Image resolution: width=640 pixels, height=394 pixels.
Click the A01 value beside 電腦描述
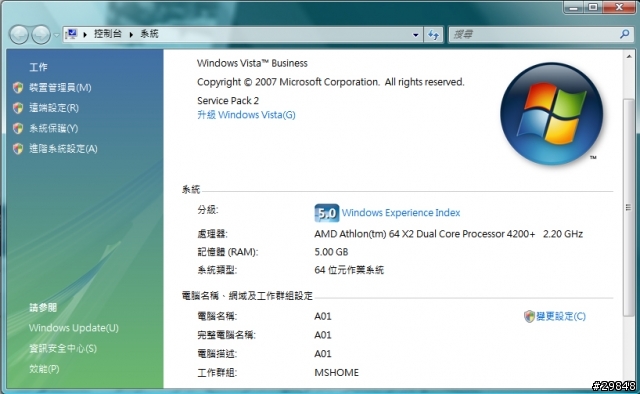322,354
